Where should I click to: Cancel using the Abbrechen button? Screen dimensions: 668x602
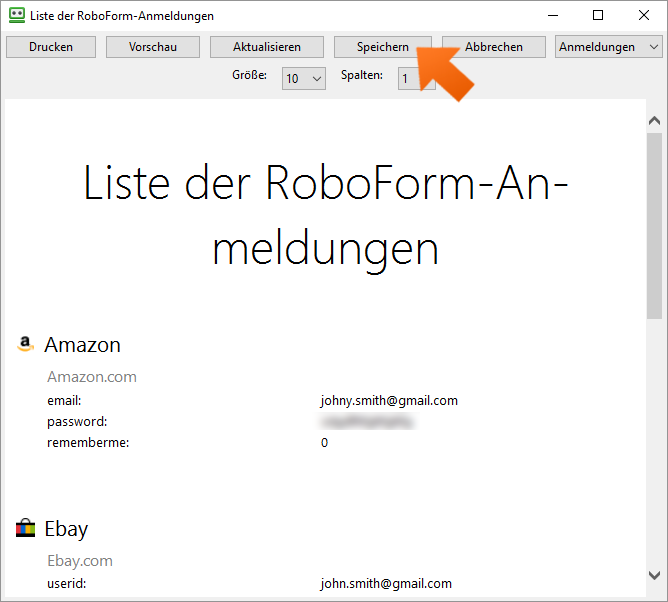(494, 47)
